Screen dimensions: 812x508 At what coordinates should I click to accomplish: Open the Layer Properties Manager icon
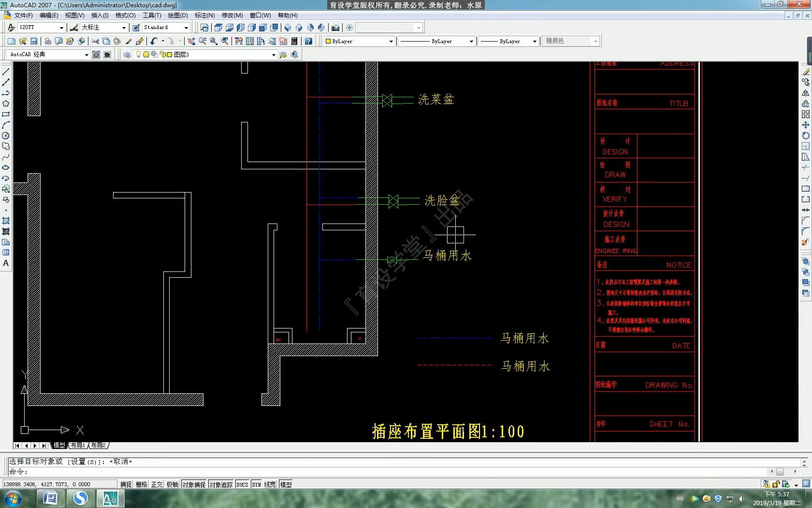click(x=127, y=55)
